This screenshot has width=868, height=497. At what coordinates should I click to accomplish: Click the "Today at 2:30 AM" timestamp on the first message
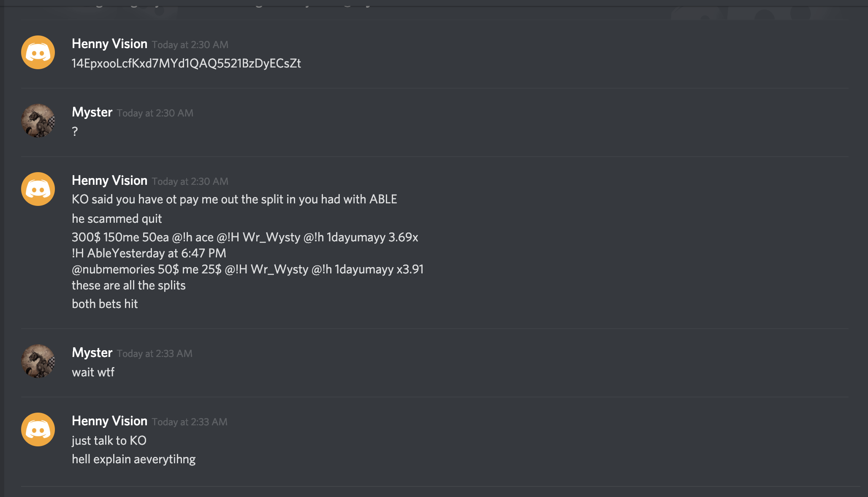pos(190,45)
